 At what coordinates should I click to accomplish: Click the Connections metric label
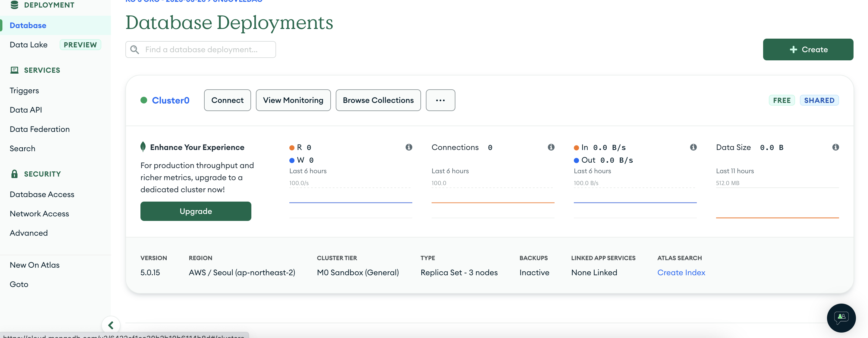tap(455, 147)
